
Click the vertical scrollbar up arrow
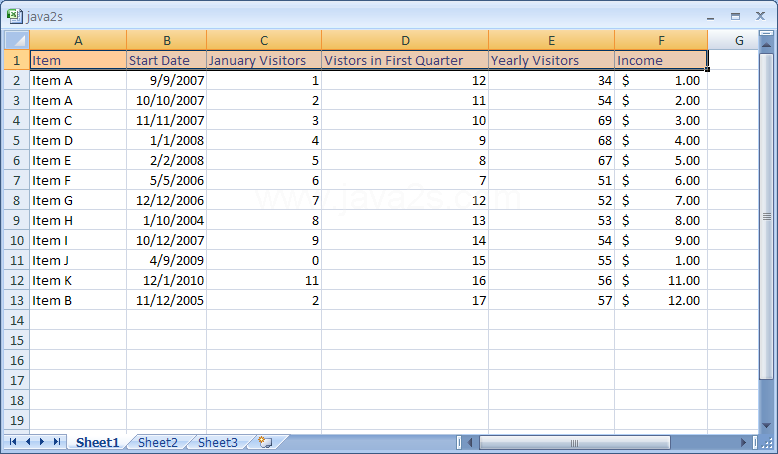point(766,45)
